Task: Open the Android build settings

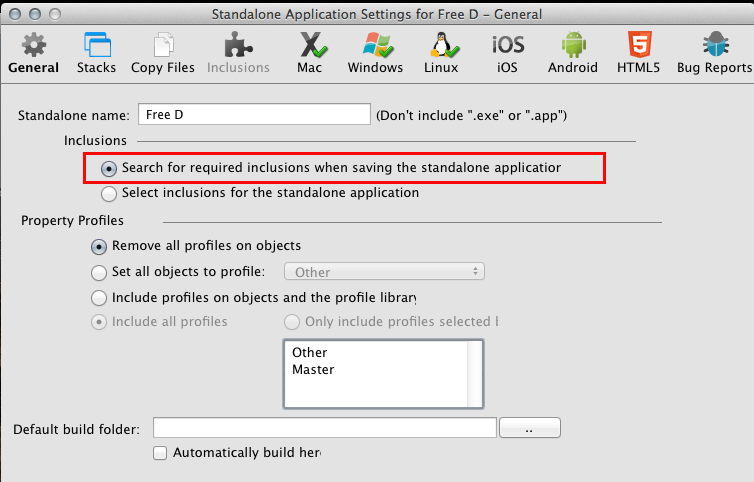Action: (573, 53)
